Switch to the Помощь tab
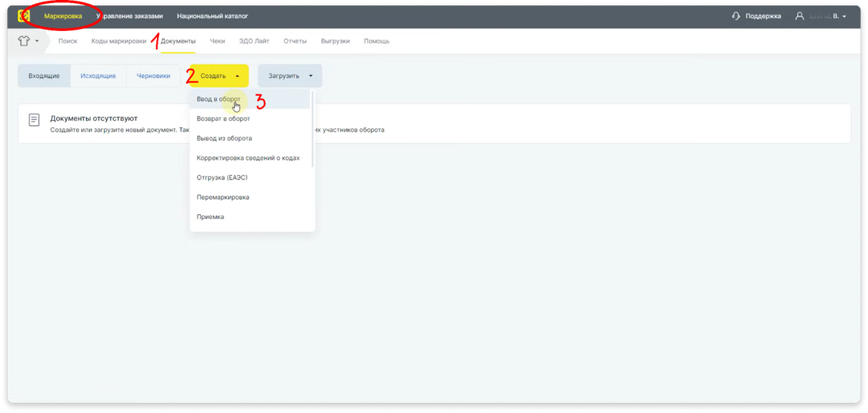Screen dimensions: 868x413 point(376,41)
